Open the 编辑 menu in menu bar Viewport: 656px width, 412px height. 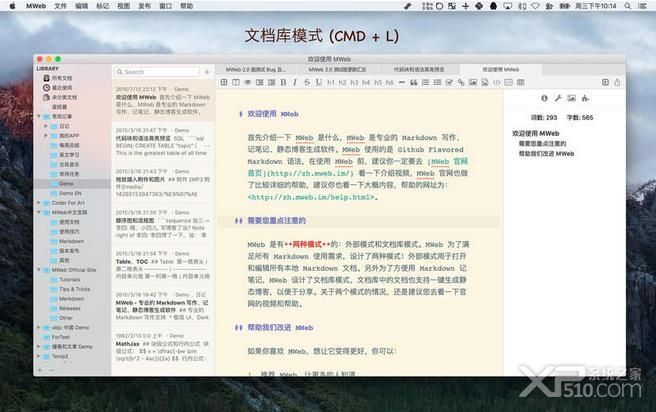tap(82, 6)
